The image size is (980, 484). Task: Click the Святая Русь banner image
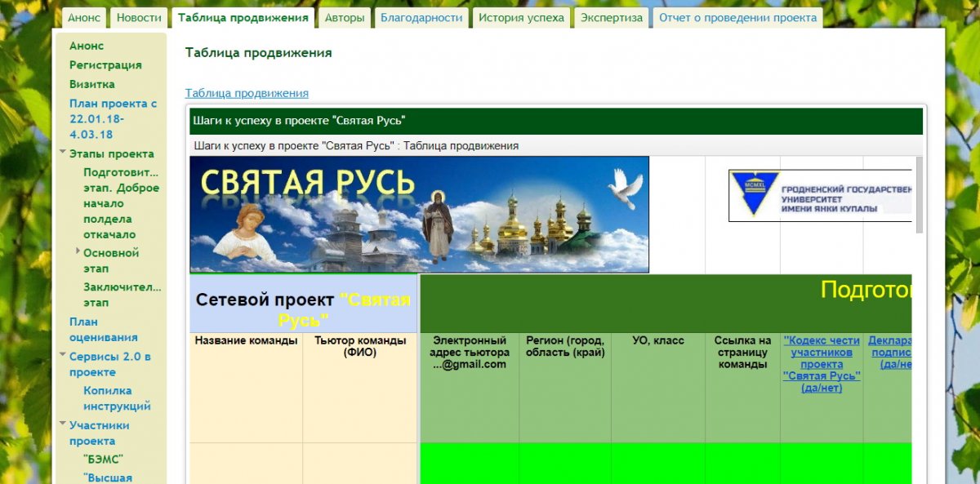(419, 214)
